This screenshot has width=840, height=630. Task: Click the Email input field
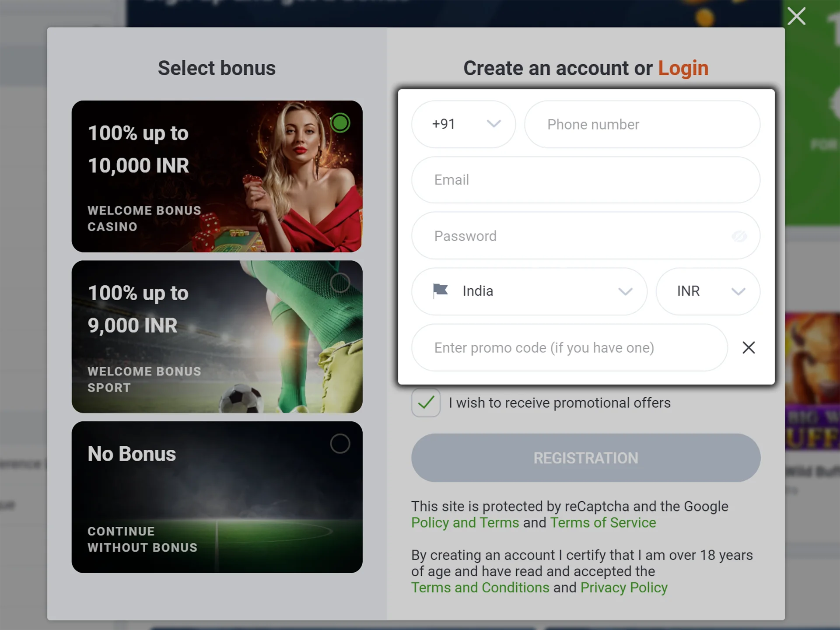585,180
